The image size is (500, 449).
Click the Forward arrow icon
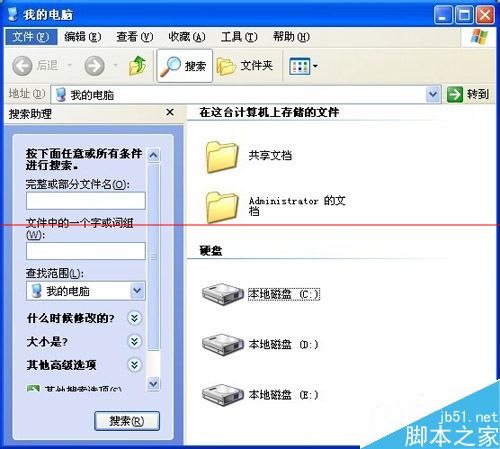click(x=94, y=66)
